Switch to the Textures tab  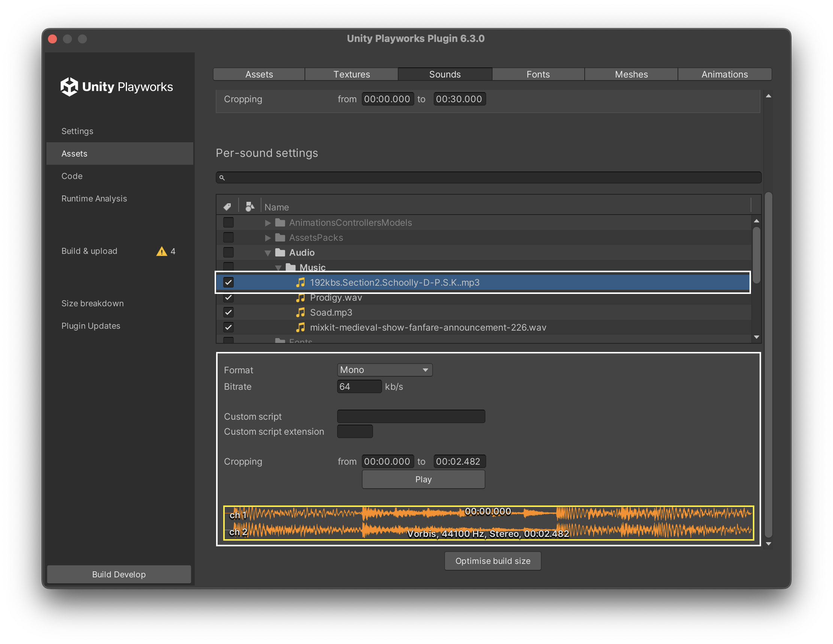[352, 75]
